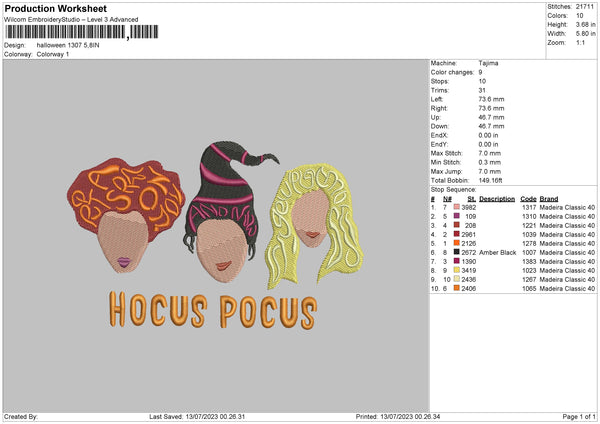
Task: Click the red-haired witch face in the design
Action: [x=122, y=241]
